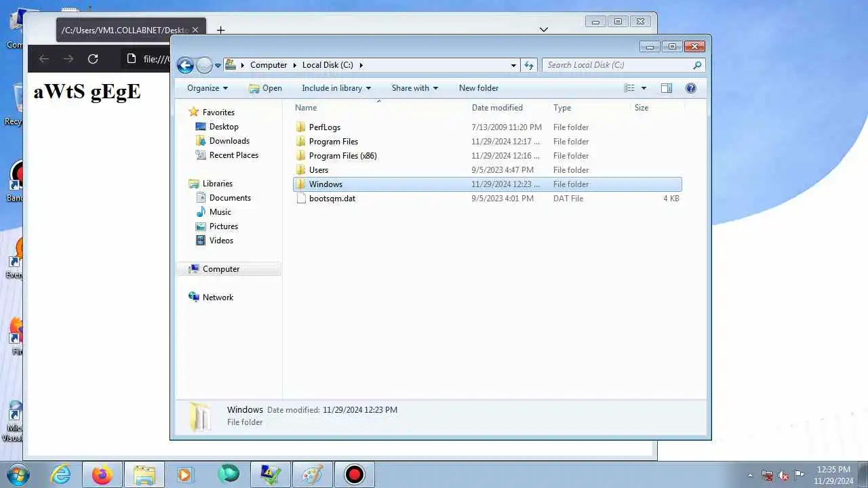Click Local Disk (C:) in the breadcrumb
Image resolution: width=868 pixels, height=488 pixels.
[x=328, y=65]
